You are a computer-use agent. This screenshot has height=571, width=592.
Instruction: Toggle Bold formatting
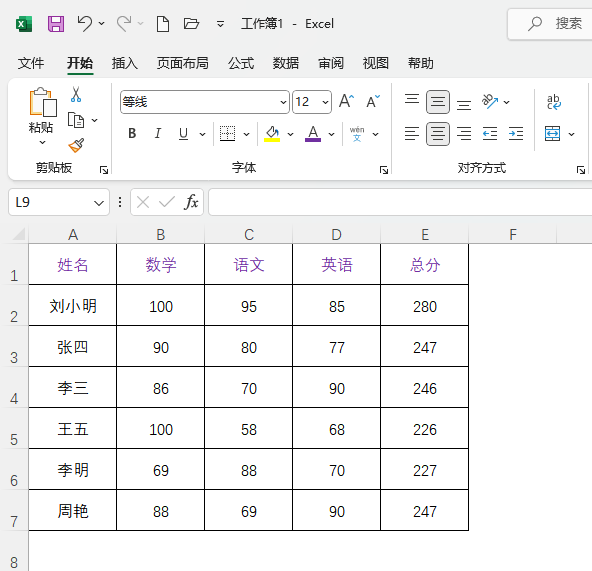coord(132,133)
